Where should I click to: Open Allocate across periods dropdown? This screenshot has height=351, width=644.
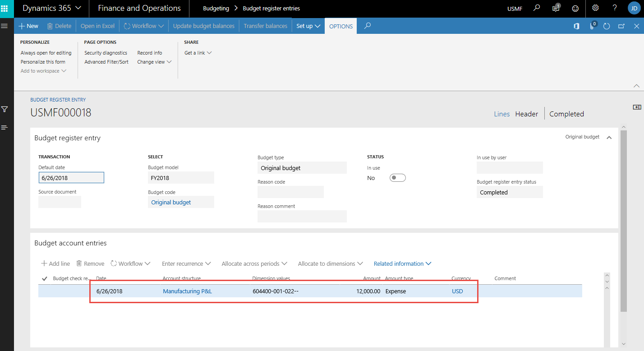pos(255,263)
